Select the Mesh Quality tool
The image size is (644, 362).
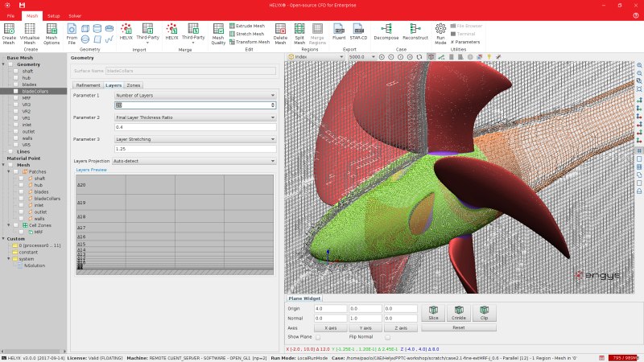click(218, 29)
